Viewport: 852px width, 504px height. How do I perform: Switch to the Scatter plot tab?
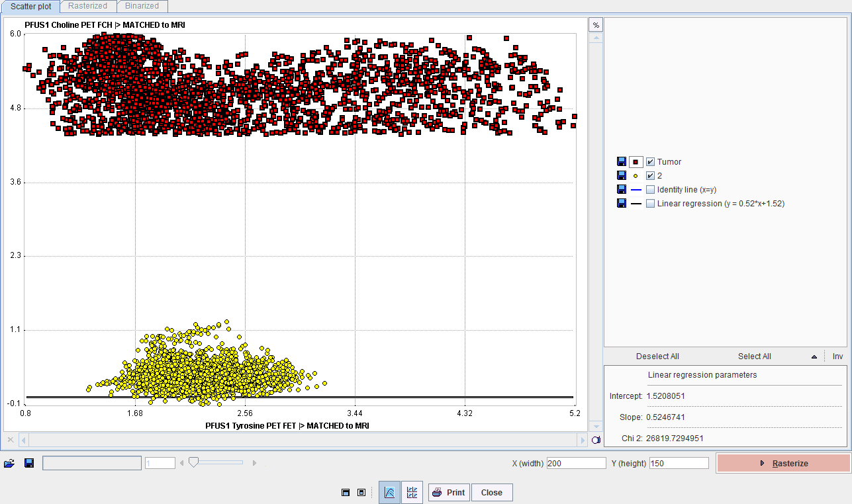[30, 6]
